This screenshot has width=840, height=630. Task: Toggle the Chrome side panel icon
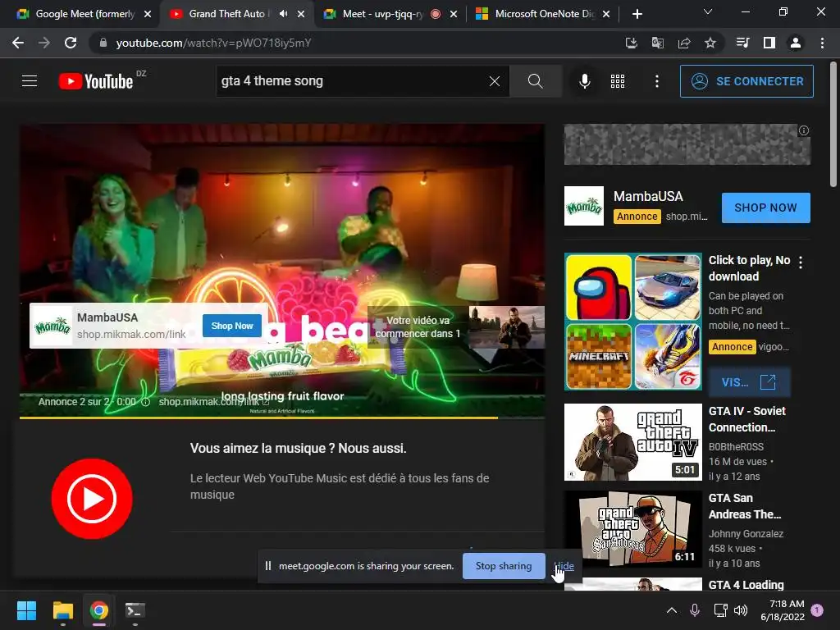[x=769, y=43]
